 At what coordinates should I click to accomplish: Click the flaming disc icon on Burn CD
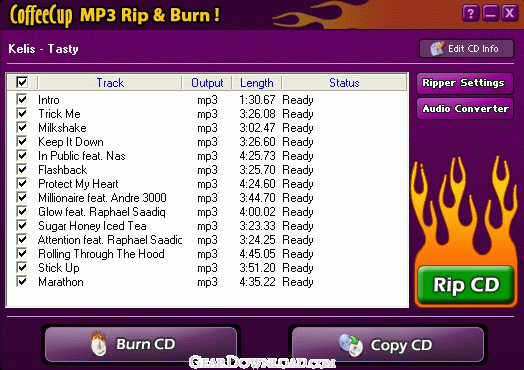99,344
